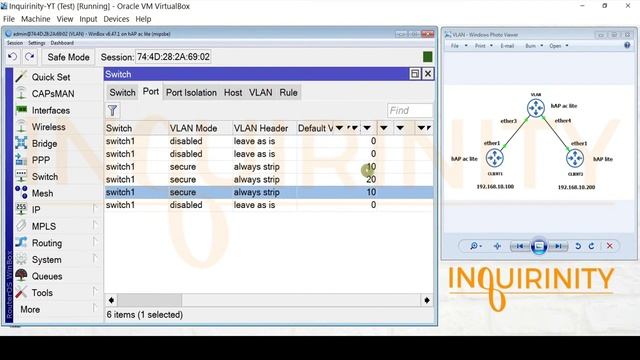Click the filter funnel icon in the Switch window
Screen dimensions: 640x360
point(112,111)
